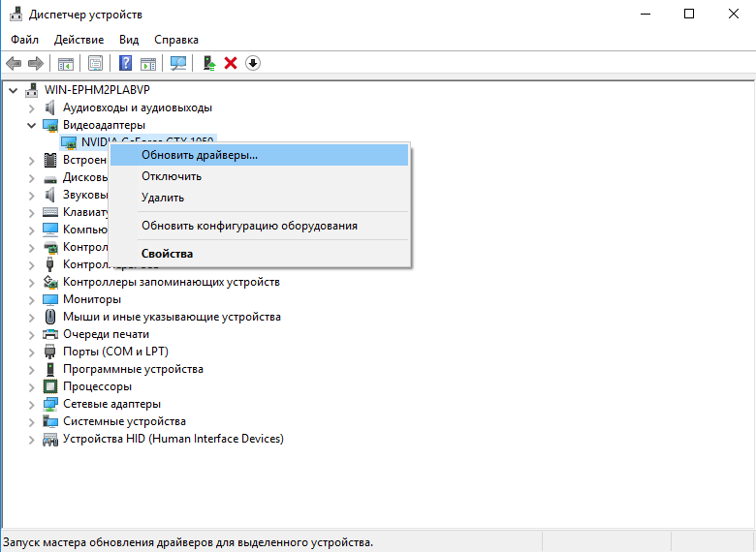This screenshot has width=756, height=552.
Task: Open the Файл menu
Action: pos(24,40)
